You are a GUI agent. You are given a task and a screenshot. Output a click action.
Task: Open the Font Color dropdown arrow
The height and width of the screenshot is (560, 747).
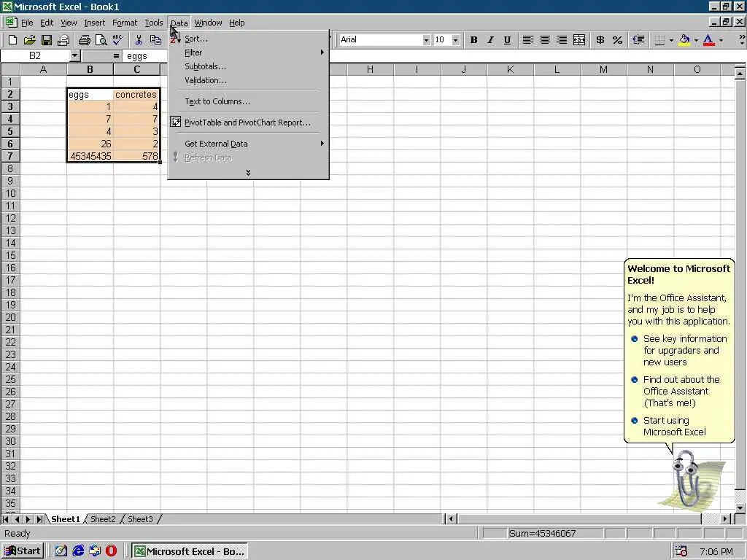pyautogui.click(x=721, y=40)
